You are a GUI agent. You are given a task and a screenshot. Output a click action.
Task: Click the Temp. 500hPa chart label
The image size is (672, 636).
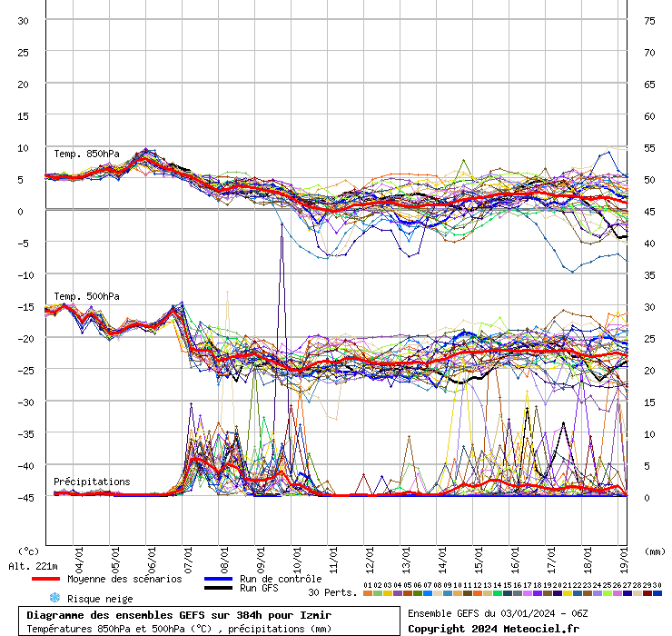pos(86,296)
